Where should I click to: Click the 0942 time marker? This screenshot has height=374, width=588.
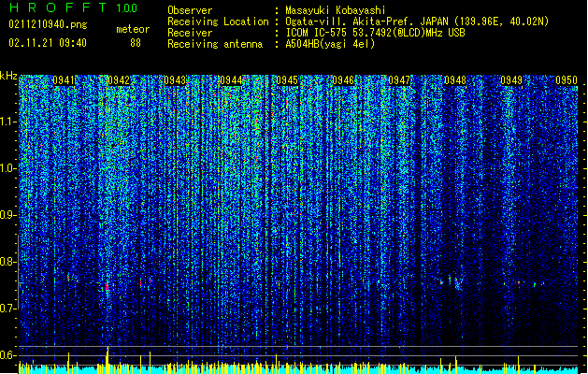pos(119,80)
